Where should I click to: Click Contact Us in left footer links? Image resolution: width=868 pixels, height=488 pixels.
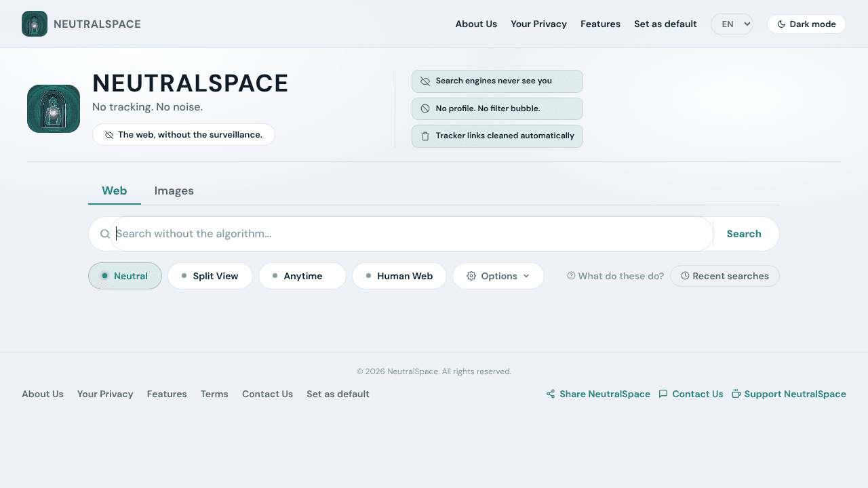267,394
